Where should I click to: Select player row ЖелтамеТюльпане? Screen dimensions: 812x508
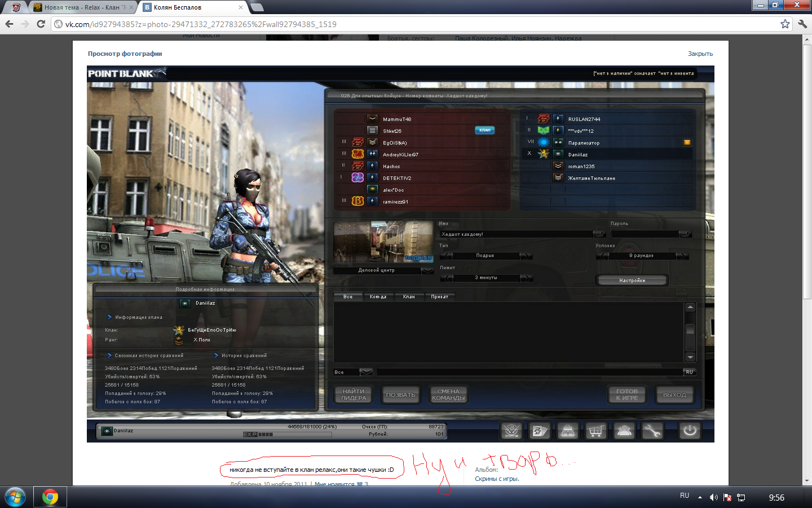[x=607, y=178]
